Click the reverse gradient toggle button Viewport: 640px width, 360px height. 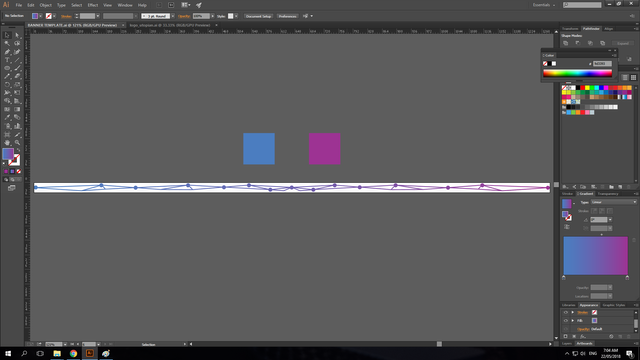(x=567, y=227)
